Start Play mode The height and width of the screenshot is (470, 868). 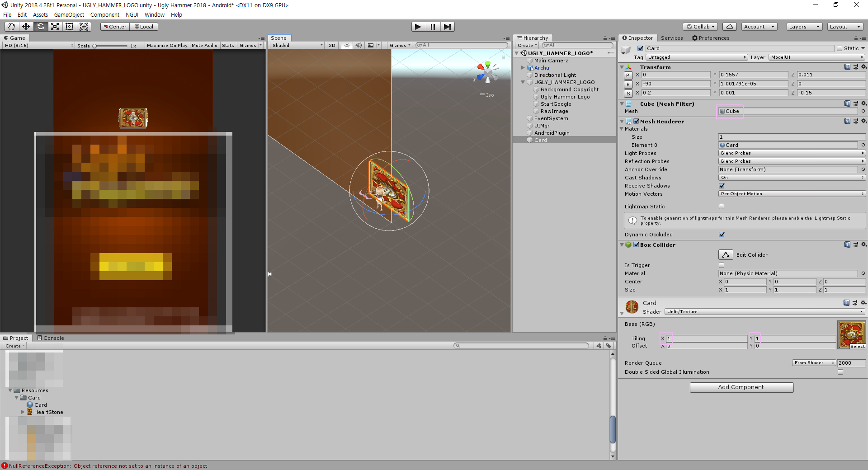tap(418, 27)
